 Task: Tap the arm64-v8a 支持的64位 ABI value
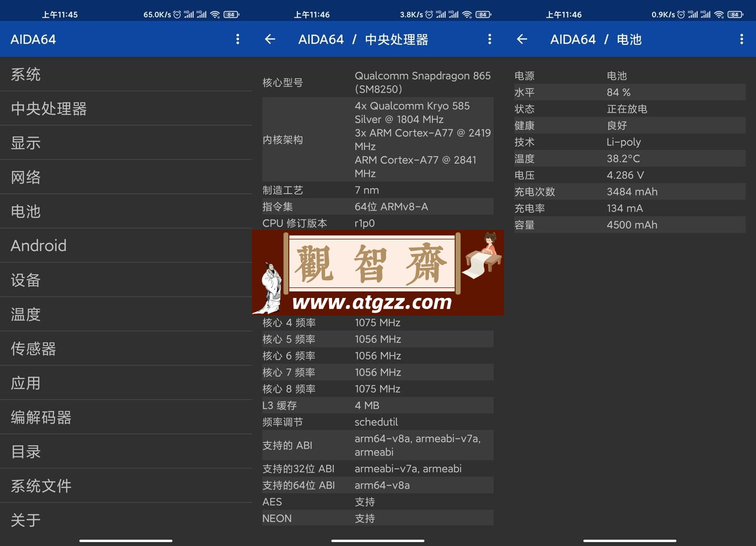point(382,486)
